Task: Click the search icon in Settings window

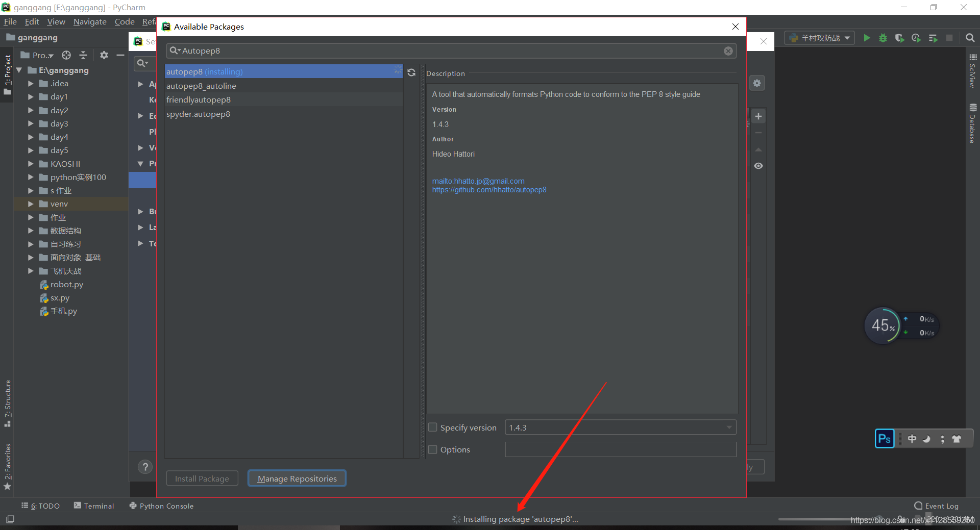Action: 142,63
